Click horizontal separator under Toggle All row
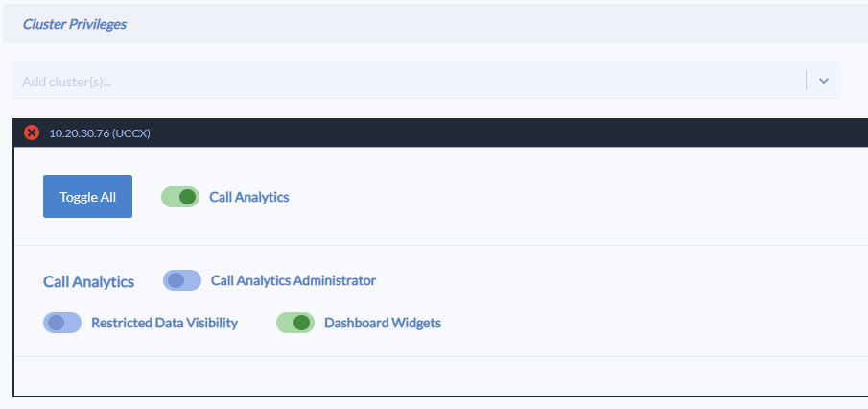Screen dimensions: 868x409 (440, 245)
